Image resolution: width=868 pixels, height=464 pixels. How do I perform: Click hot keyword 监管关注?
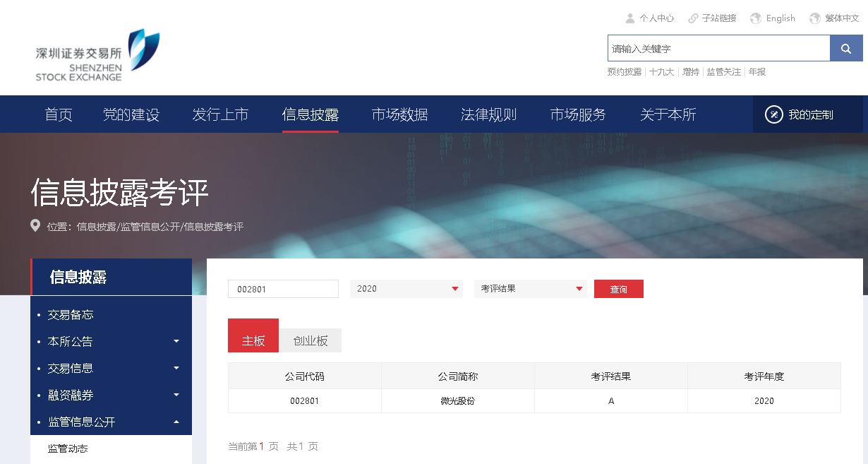pyautogui.click(x=724, y=72)
